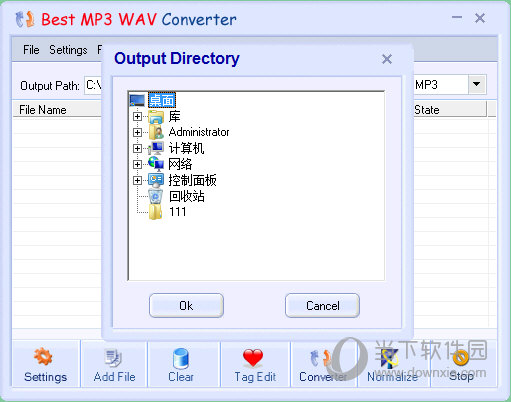Open Tag Edit via the heart icon
The image size is (511, 402).
pyautogui.click(x=253, y=358)
